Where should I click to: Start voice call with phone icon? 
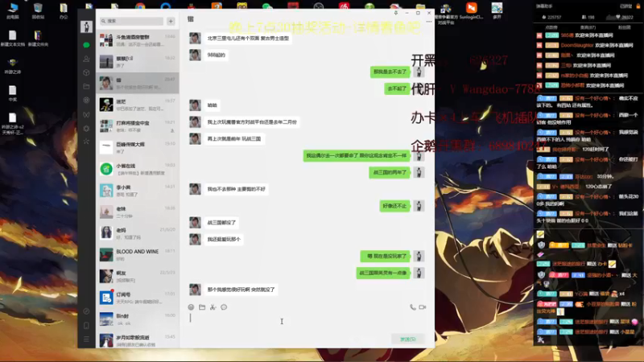pyautogui.click(x=412, y=307)
